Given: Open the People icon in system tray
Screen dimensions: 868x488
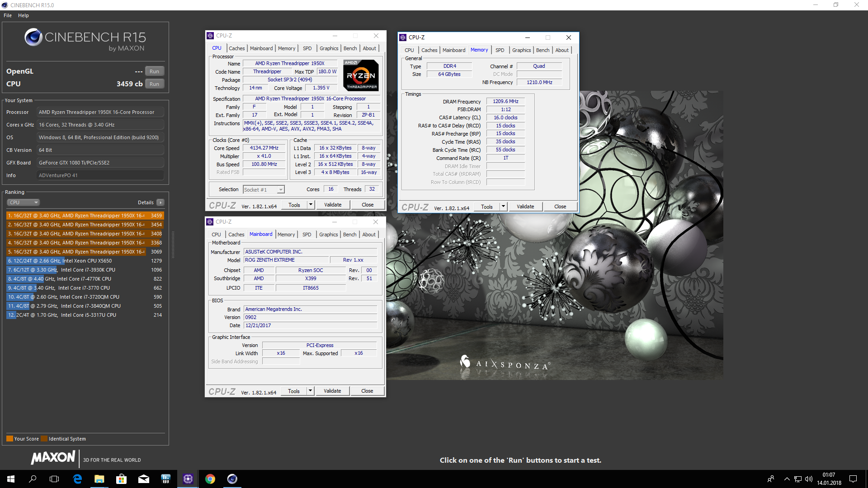Looking at the screenshot, I should 771,479.
